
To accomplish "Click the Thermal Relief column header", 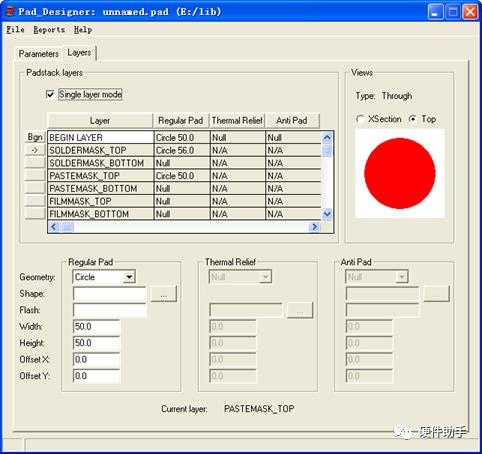I will point(237,121).
